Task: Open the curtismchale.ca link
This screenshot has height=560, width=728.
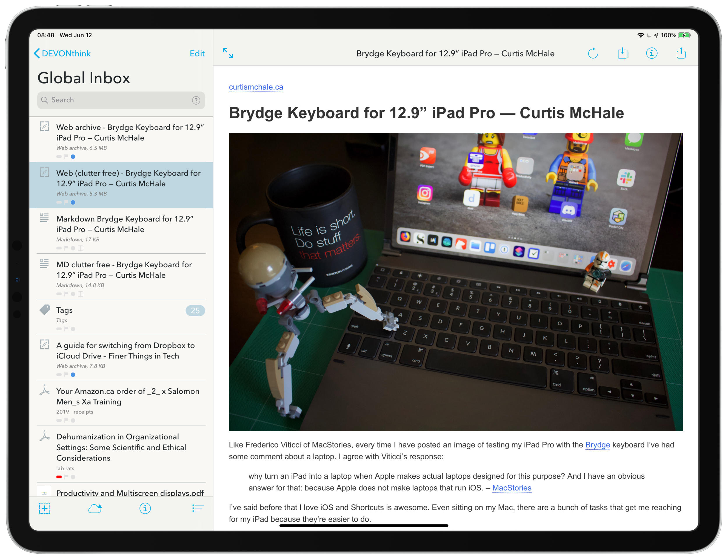Action: [x=256, y=87]
